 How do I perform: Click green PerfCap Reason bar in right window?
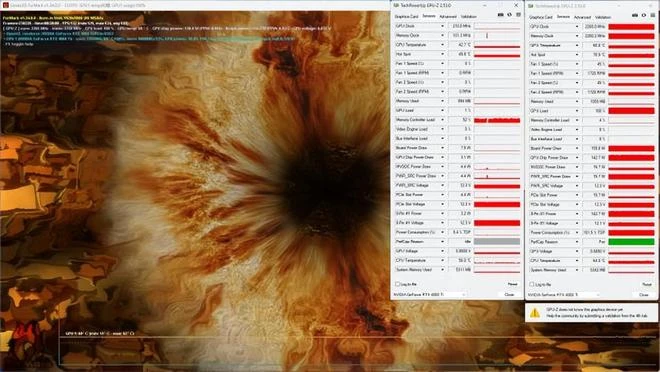pos(631,242)
